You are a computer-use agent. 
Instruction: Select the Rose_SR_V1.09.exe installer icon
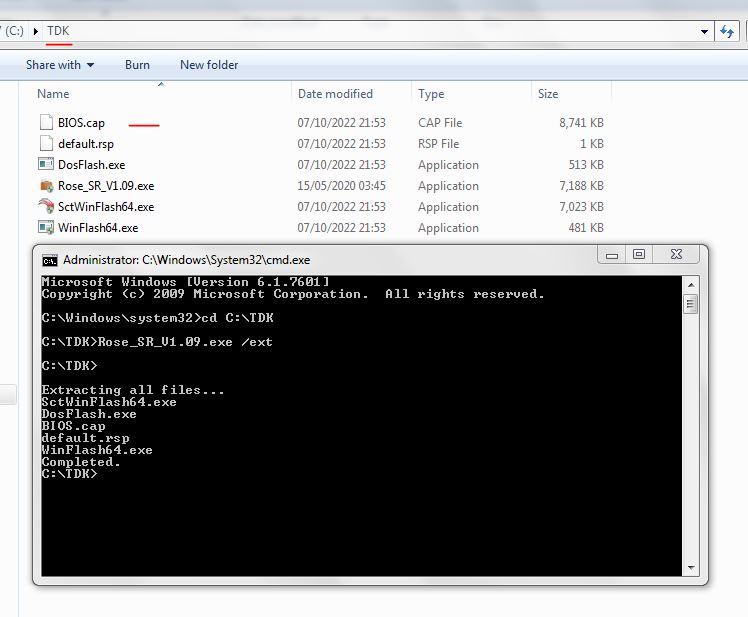(x=46, y=185)
